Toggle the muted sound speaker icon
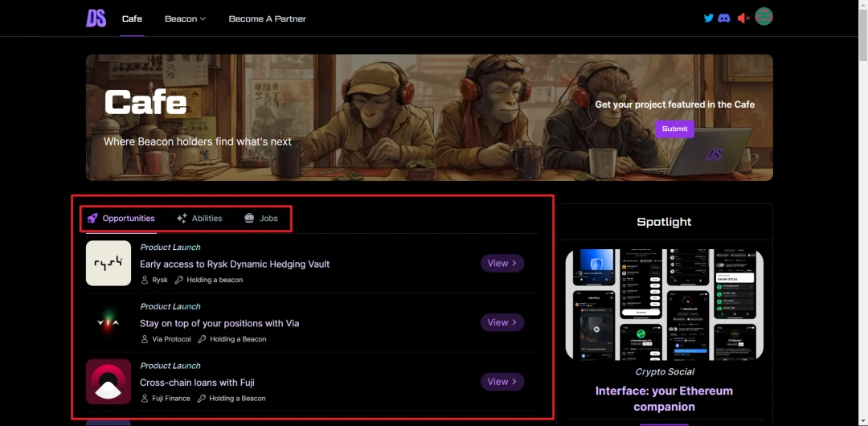Viewport: 868px width, 426px height. tap(743, 18)
